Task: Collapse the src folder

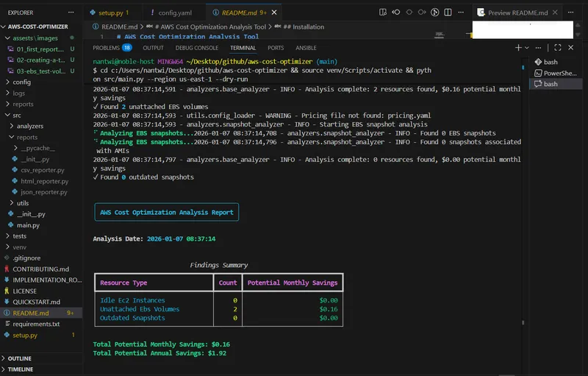Action: click(7, 115)
